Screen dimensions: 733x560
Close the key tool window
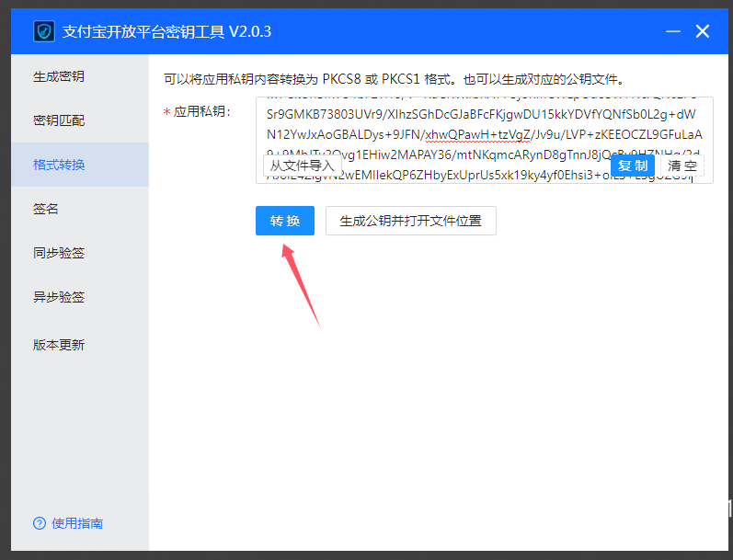703,31
